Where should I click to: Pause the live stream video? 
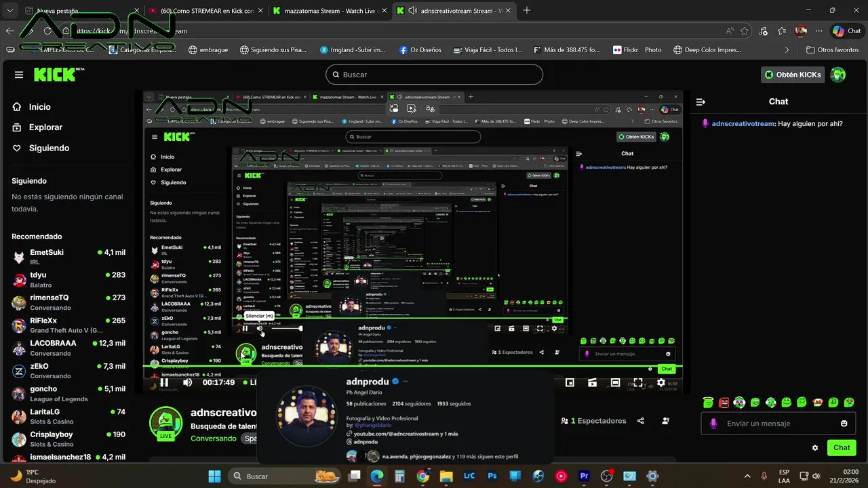coord(164,382)
